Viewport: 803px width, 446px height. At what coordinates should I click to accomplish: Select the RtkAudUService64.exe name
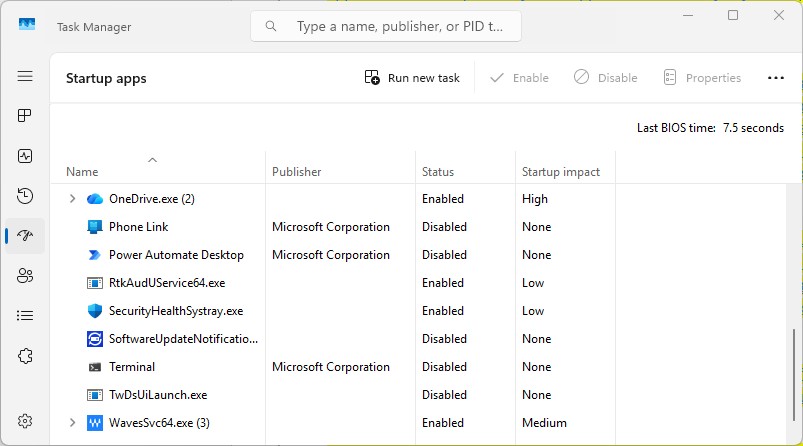pyautogui.click(x=167, y=283)
